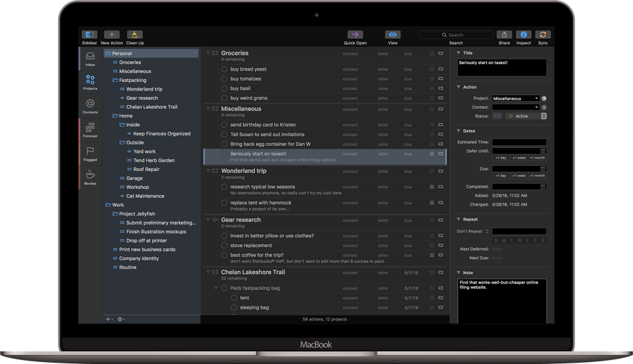The image size is (633, 364).
Task: Collapse 'Pack fastpacking bag' subtasks
Action: click(x=216, y=288)
